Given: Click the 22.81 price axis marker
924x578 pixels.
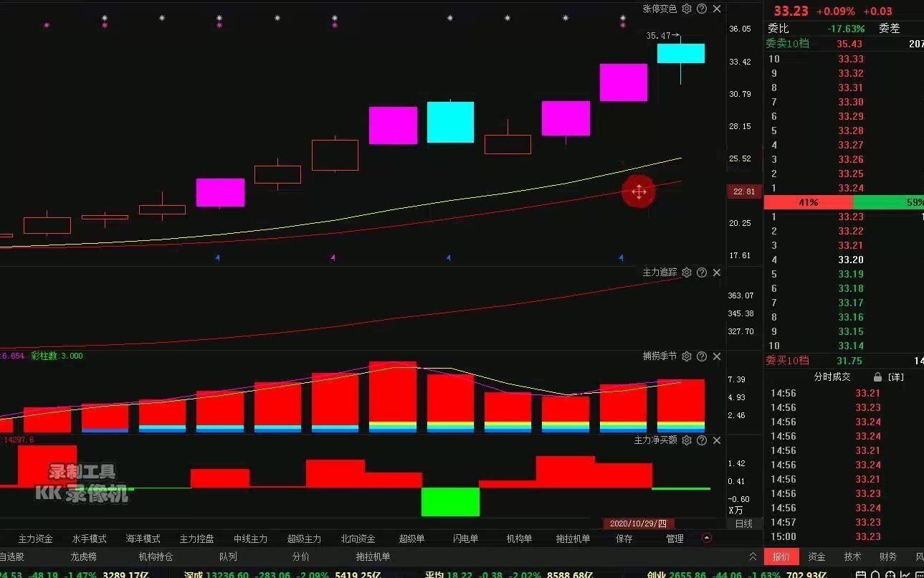Looking at the screenshot, I should click(744, 191).
